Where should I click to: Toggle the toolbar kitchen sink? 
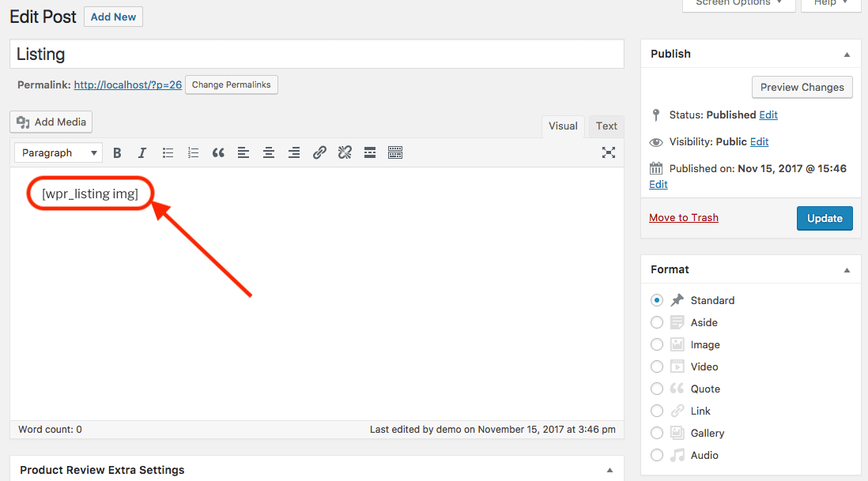coord(395,153)
